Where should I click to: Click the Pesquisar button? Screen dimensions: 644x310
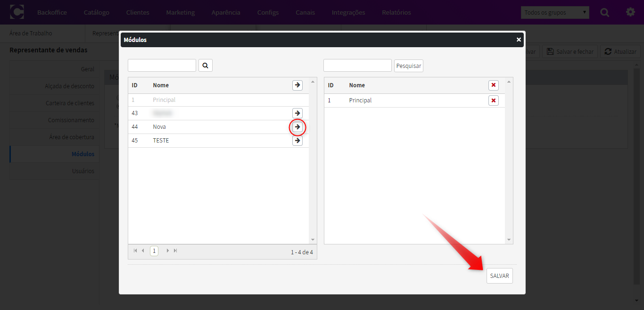pos(409,66)
